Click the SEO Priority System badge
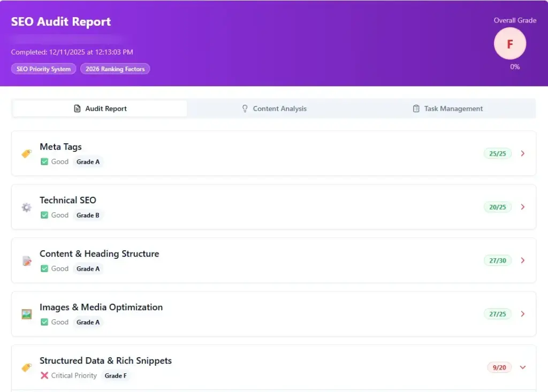548x392 pixels. coord(43,68)
